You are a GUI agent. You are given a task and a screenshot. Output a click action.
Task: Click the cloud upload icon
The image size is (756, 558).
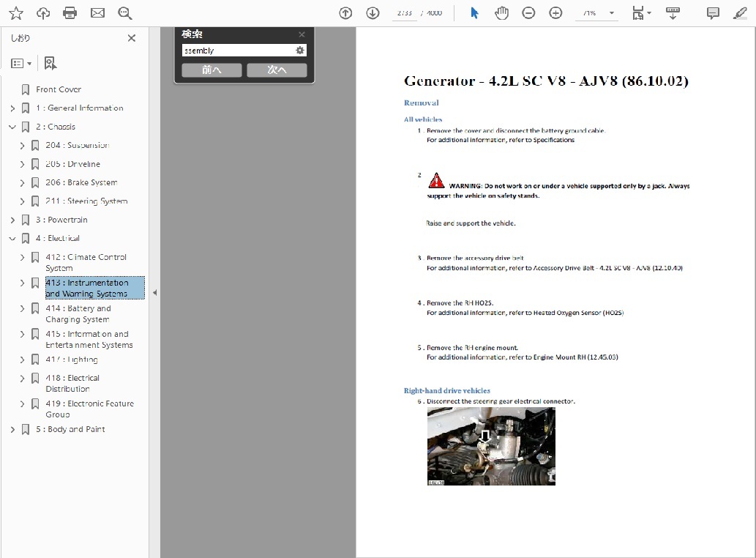tap(43, 13)
